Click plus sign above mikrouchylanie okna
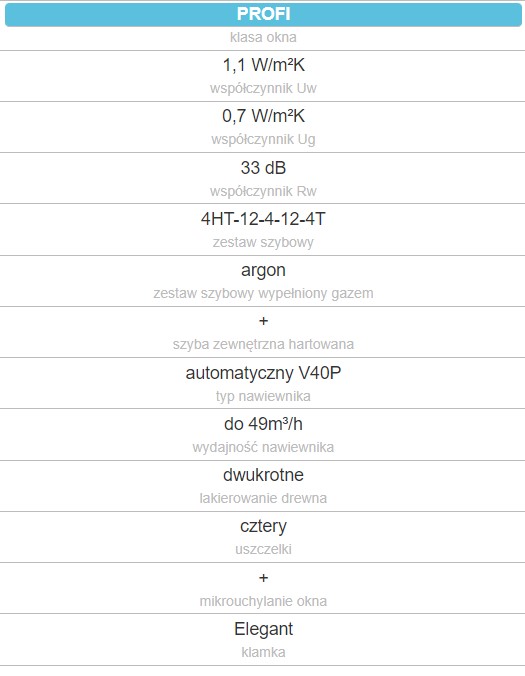The image size is (525, 676). [x=263, y=578]
